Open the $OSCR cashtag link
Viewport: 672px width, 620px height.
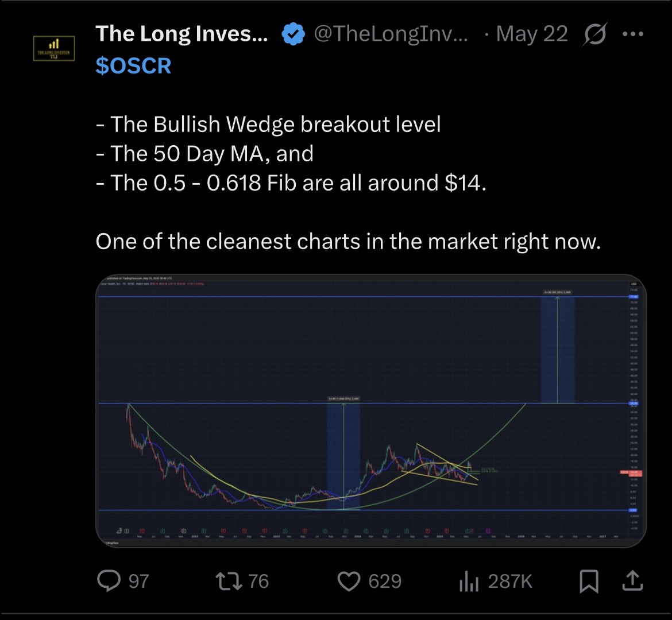pos(133,66)
